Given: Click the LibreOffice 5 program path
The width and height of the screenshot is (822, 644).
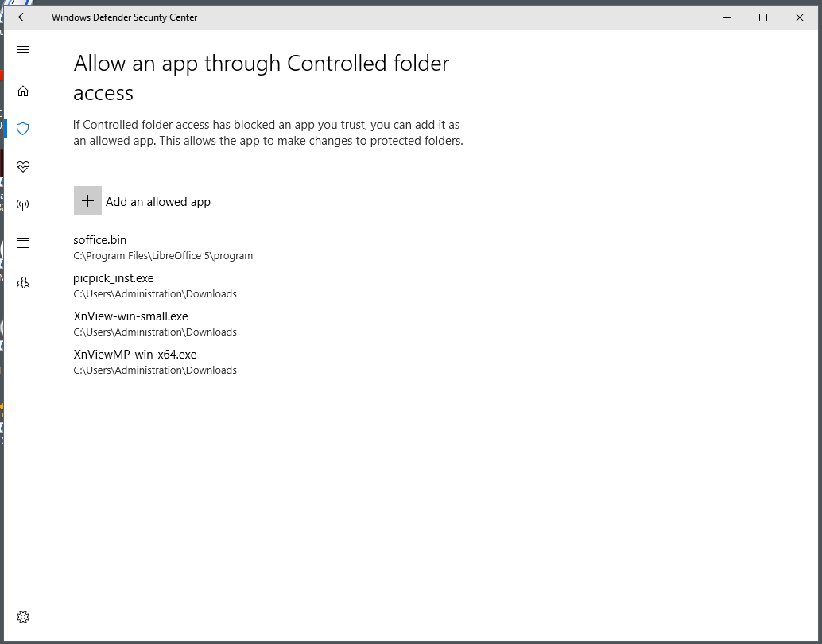Looking at the screenshot, I should click(x=163, y=256).
